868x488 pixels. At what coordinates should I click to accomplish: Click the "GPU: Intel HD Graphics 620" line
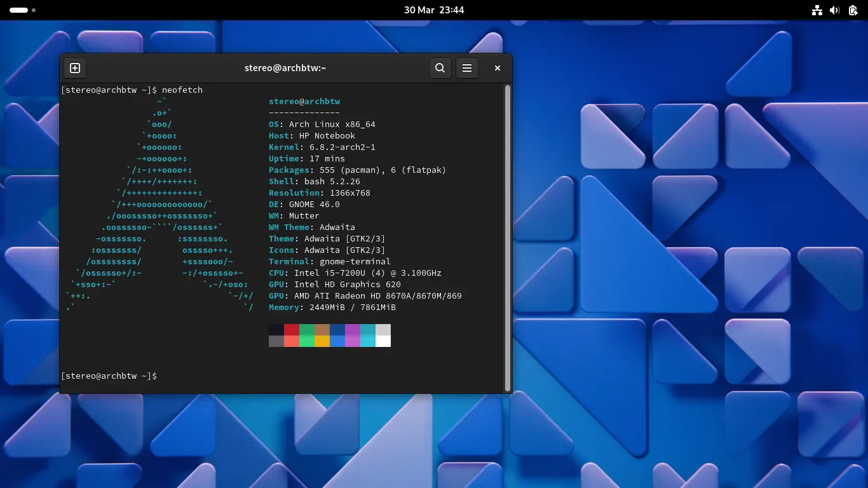pyautogui.click(x=335, y=284)
